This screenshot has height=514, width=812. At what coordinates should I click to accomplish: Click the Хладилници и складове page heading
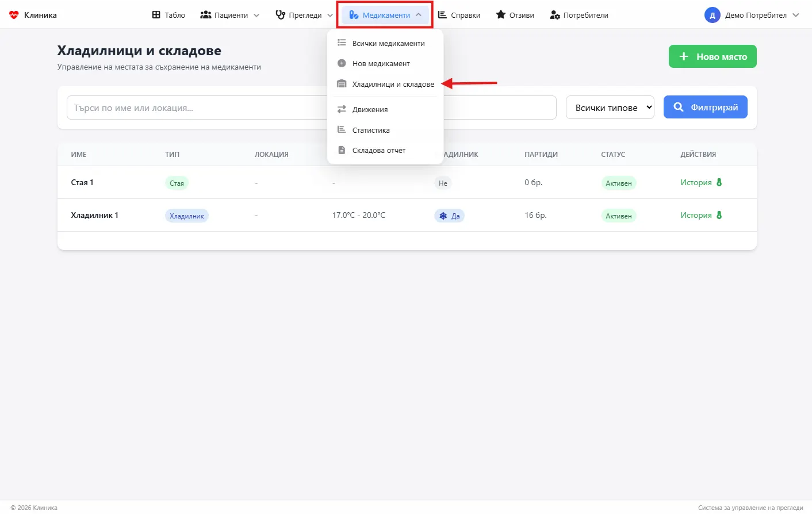click(139, 51)
